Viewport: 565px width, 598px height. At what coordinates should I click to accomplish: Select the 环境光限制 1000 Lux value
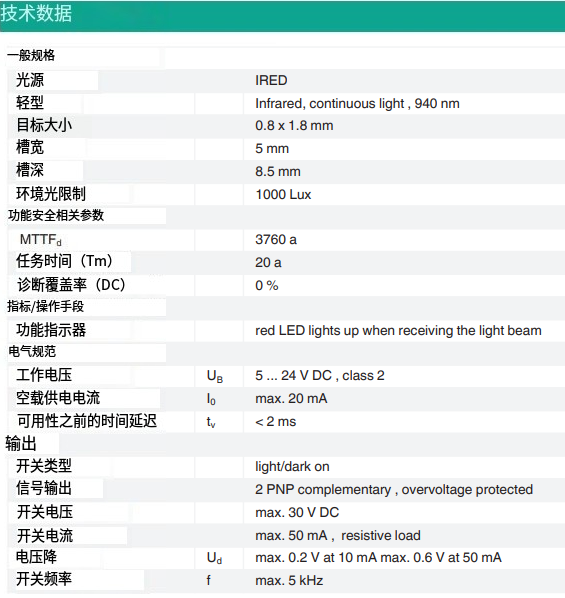283,195
